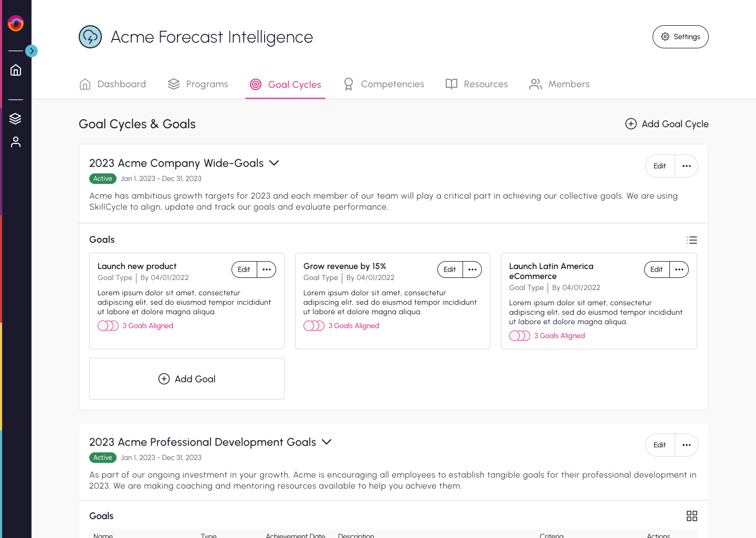Open more options for Latin America eCommerce

[679, 270]
